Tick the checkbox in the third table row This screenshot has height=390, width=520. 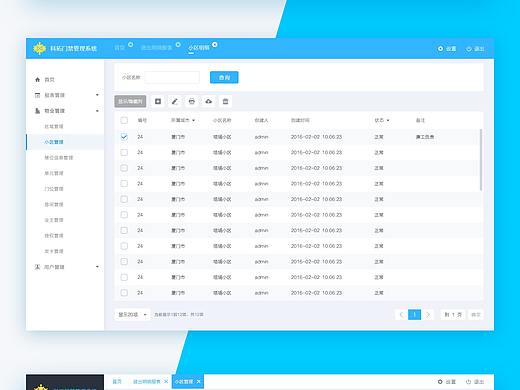point(124,168)
